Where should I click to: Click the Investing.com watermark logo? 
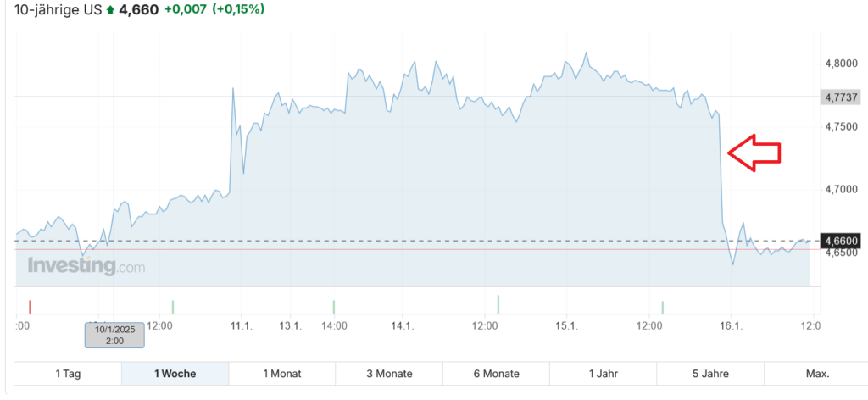86,266
